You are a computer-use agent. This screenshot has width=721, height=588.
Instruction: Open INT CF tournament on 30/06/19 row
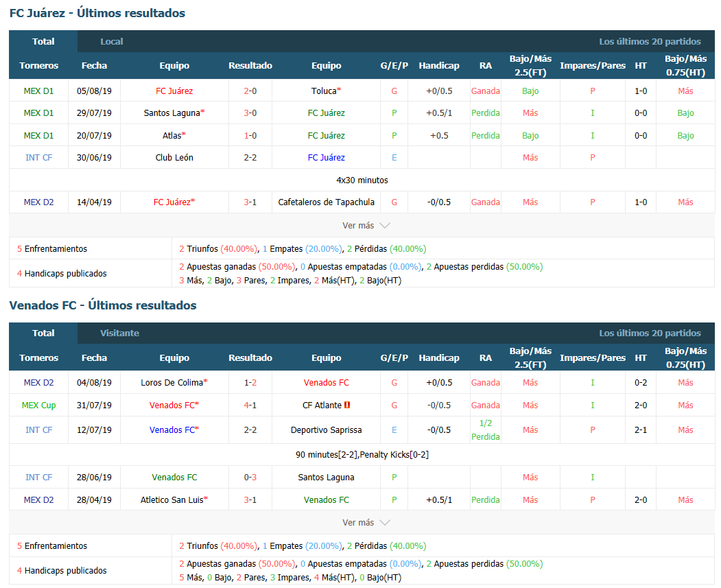point(38,158)
